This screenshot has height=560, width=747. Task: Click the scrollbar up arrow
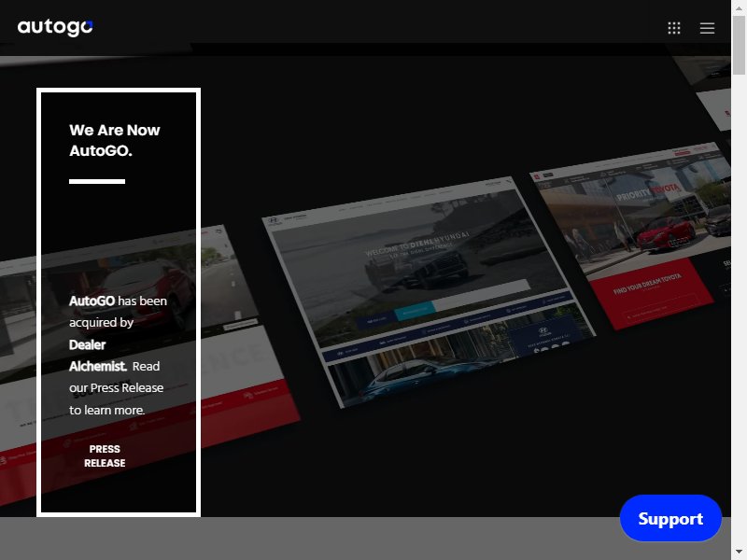pyautogui.click(x=739, y=7)
